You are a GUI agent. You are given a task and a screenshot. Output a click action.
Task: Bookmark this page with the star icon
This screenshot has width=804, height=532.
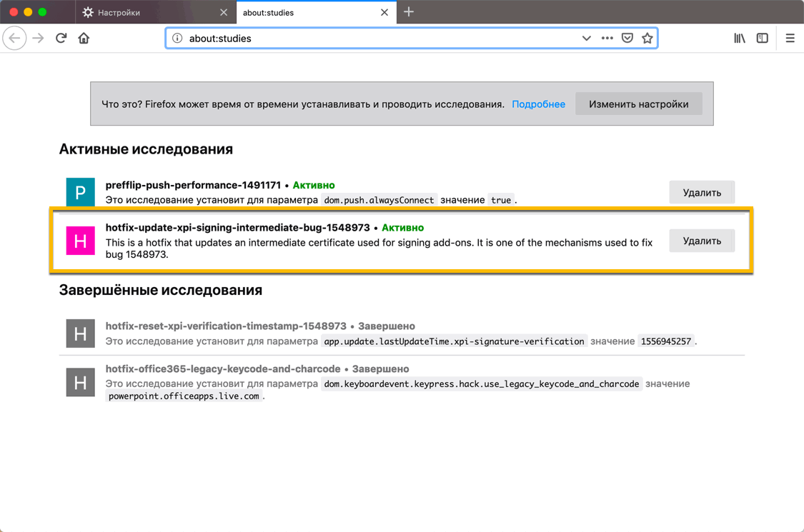[x=647, y=38]
